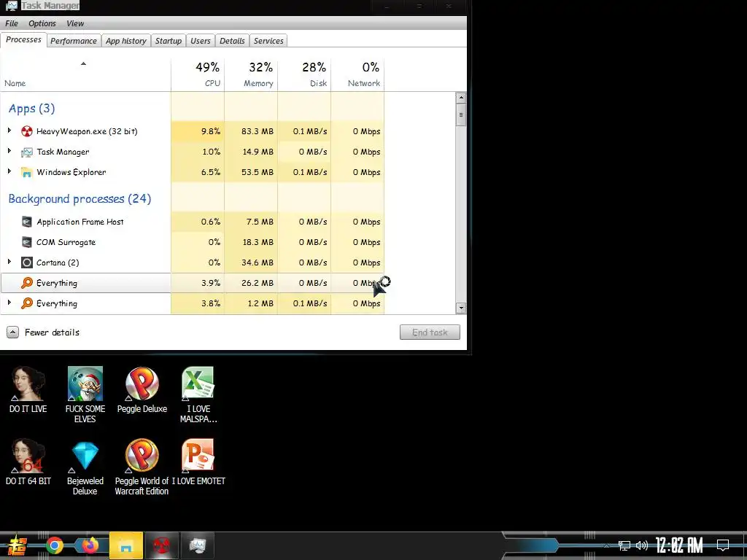Select the HeavyWeapon.exe radiation icon
Screen dimensions: 747x560
point(27,131)
